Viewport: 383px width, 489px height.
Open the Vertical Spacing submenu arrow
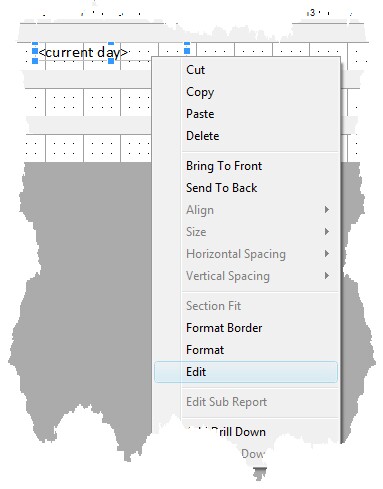pyautogui.click(x=327, y=276)
